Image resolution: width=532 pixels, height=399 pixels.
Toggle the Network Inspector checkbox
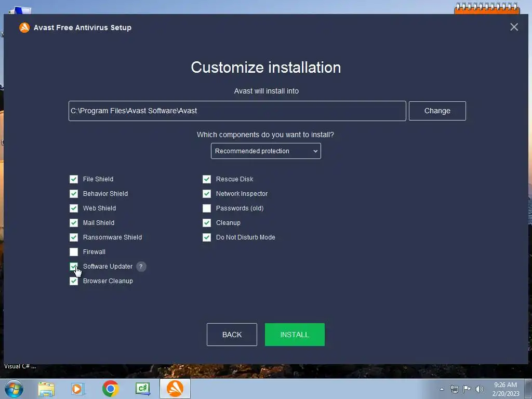pyautogui.click(x=207, y=194)
